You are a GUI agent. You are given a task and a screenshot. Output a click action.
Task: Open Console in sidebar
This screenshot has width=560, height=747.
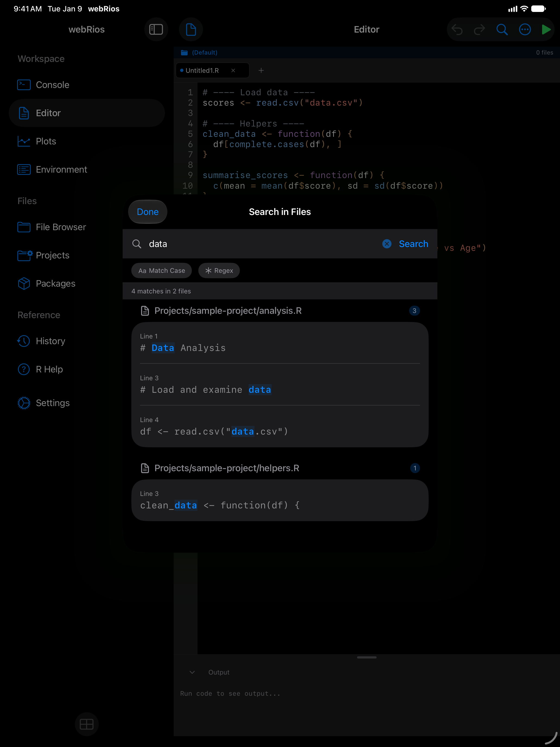click(87, 85)
